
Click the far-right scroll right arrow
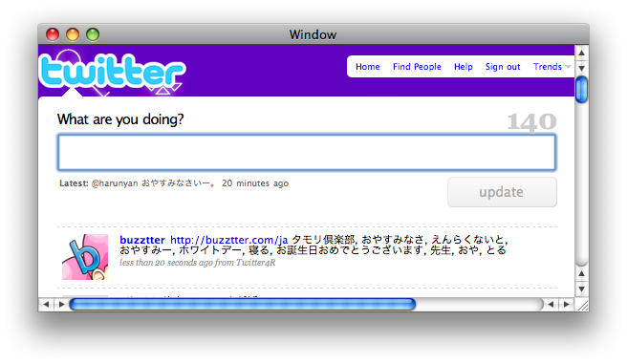(x=566, y=305)
